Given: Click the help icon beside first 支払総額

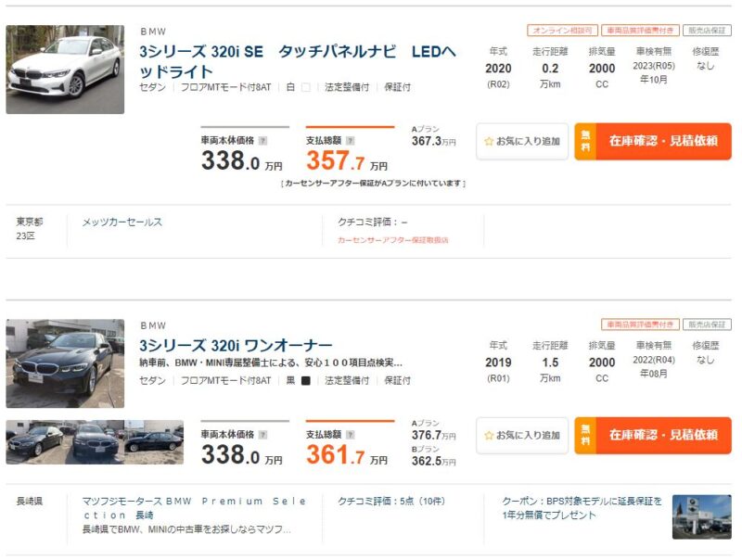Looking at the screenshot, I should tap(351, 141).
